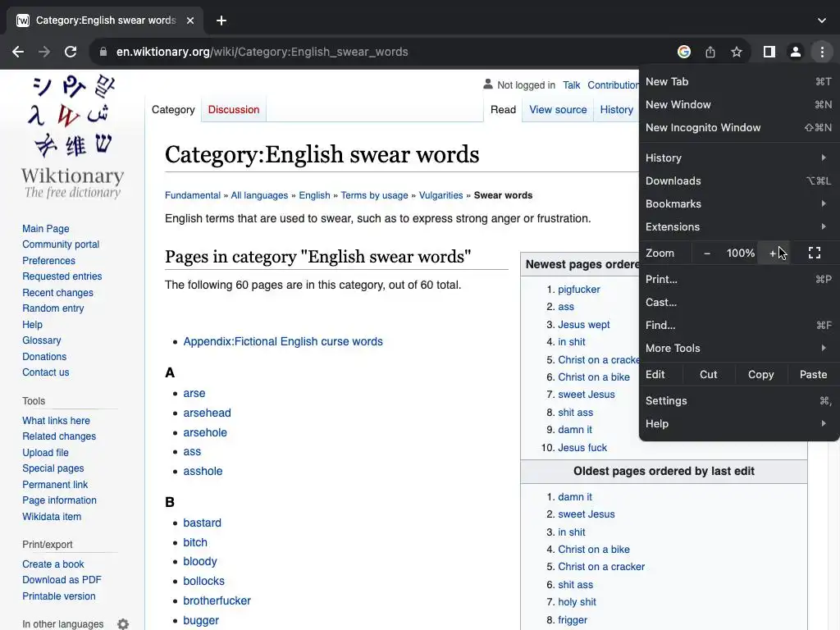Click the browser forward arrow

[44, 52]
